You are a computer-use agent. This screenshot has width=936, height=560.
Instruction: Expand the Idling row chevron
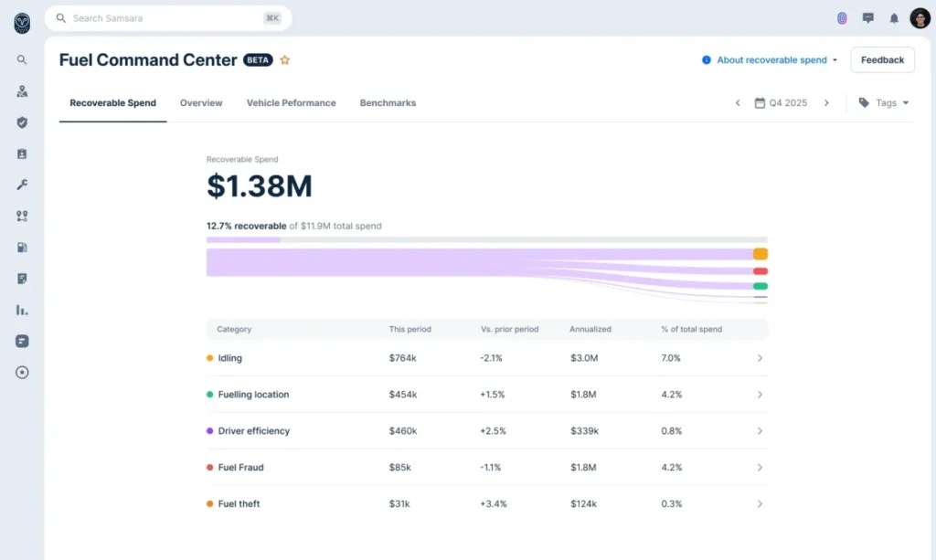(760, 358)
